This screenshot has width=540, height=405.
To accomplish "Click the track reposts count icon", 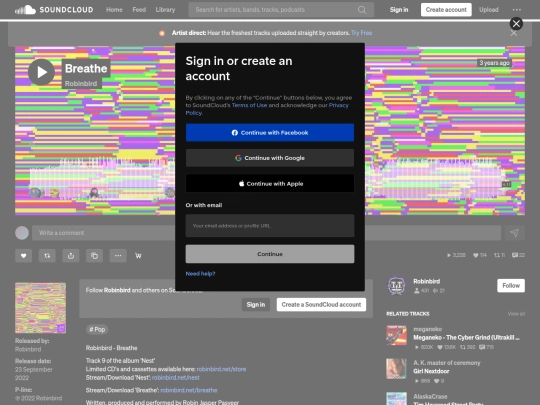I will (x=497, y=255).
